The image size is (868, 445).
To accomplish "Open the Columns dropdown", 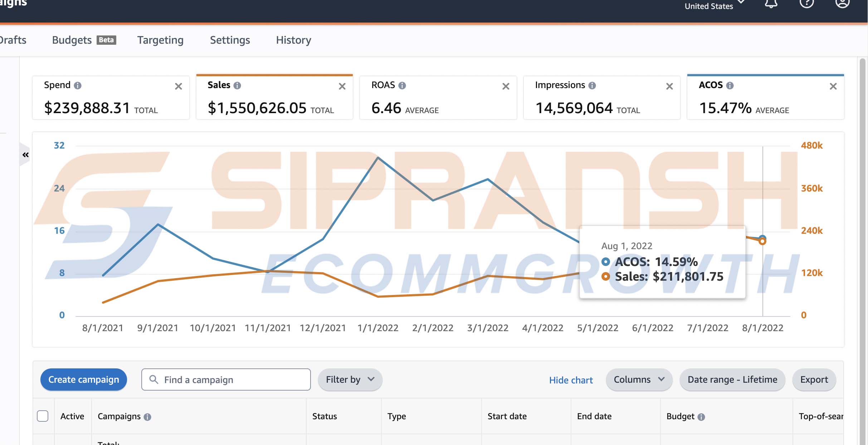I will (x=639, y=379).
